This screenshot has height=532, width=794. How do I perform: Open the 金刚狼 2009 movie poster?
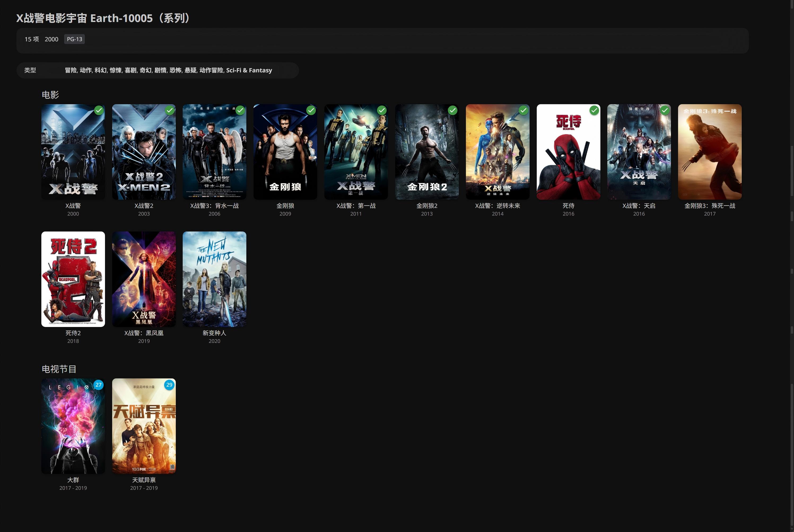coord(285,152)
